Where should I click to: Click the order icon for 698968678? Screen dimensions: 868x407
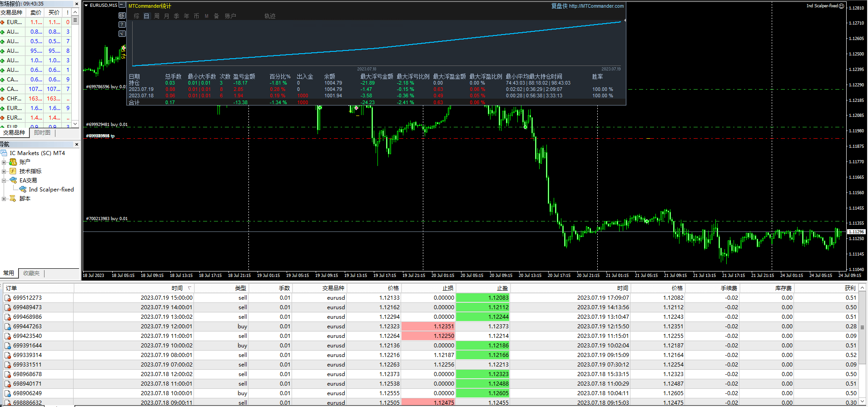pyautogui.click(x=8, y=375)
